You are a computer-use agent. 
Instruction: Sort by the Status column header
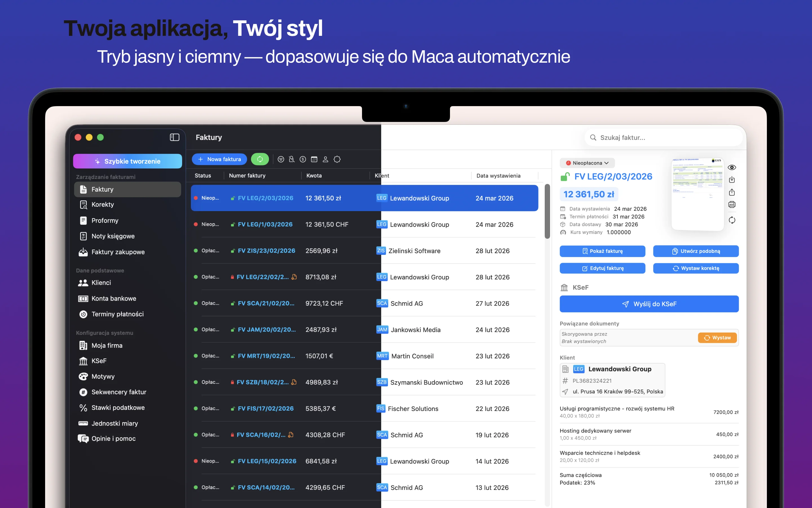click(x=203, y=176)
